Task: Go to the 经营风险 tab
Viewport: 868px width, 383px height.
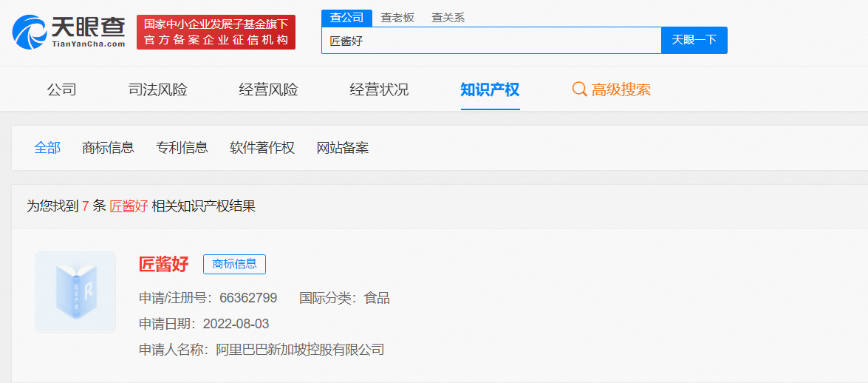Action: coord(268,90)
